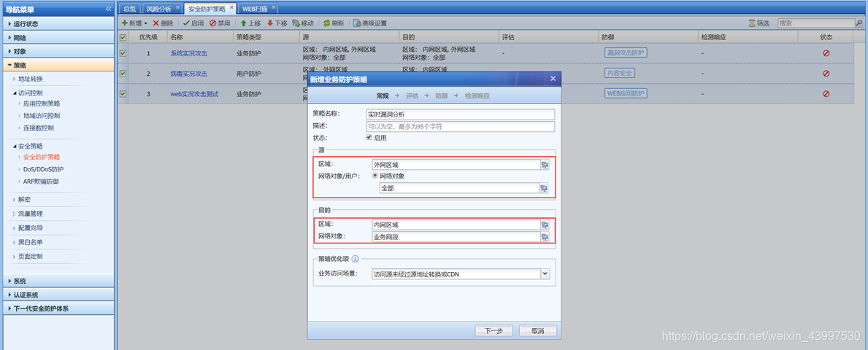Close the 风险分析 tab
Viewport: 868px width, 350px height.
pos(177,8)
